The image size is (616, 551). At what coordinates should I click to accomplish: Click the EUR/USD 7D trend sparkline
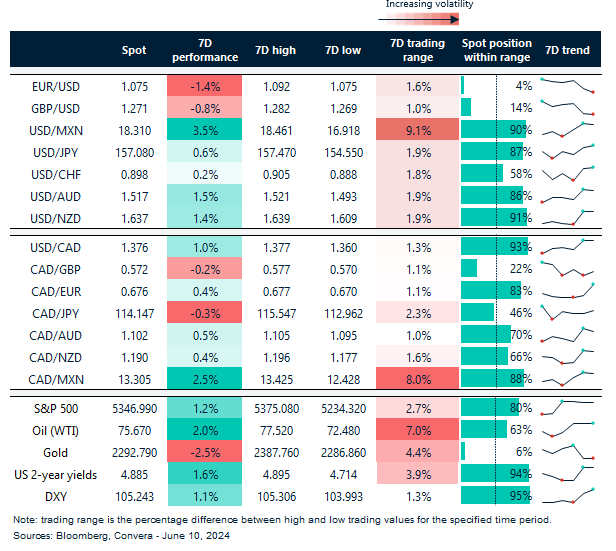[x=567, y=86]
